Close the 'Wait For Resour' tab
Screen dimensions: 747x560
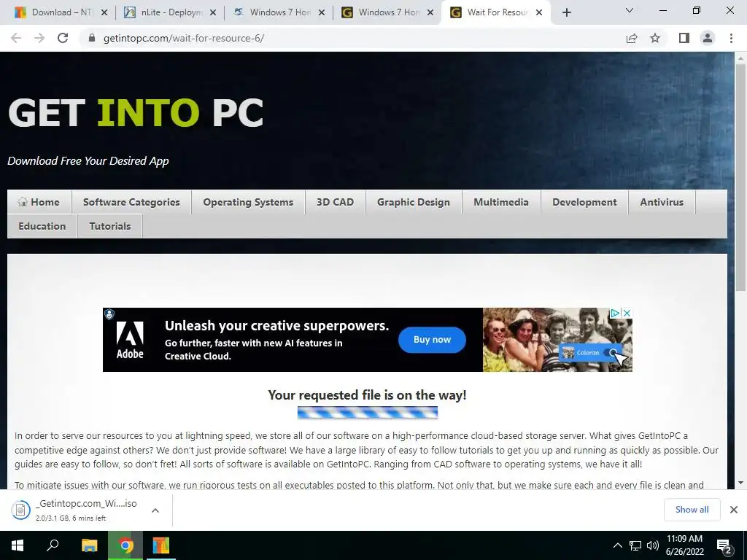tap(539, 12)
